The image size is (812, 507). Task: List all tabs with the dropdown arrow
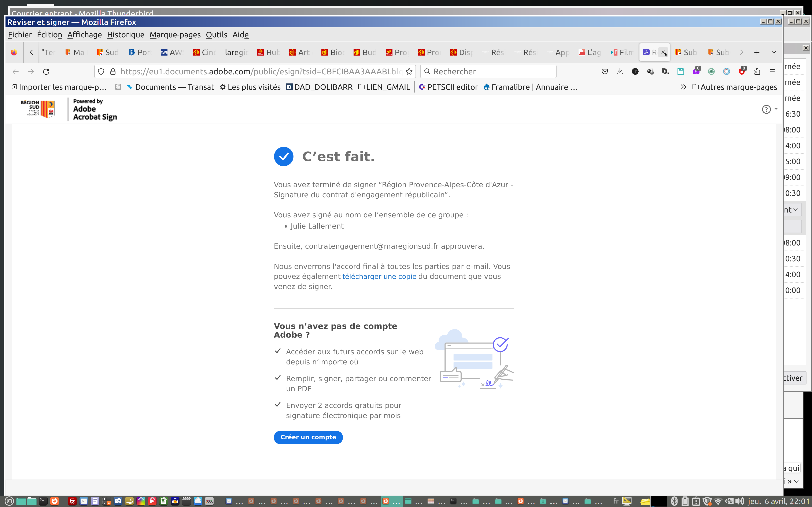774,52
